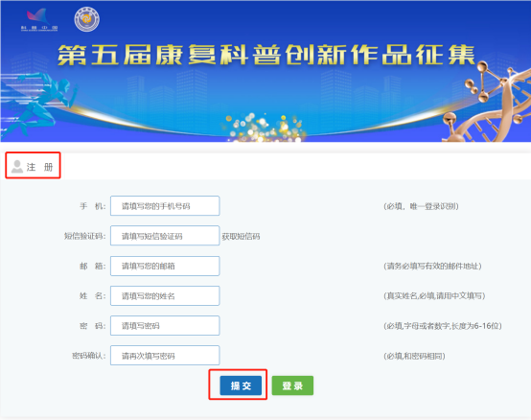Focus the 姓名 name input field
531x420 pixels.
tap(165, 295)
